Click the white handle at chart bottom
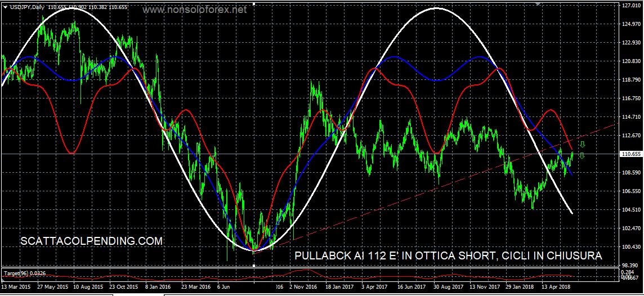 254,264
